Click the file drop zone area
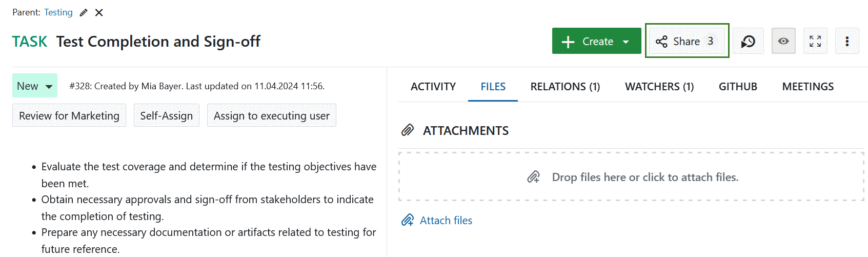868x257 pixels. pyautogui.click(x=631, y=177)
